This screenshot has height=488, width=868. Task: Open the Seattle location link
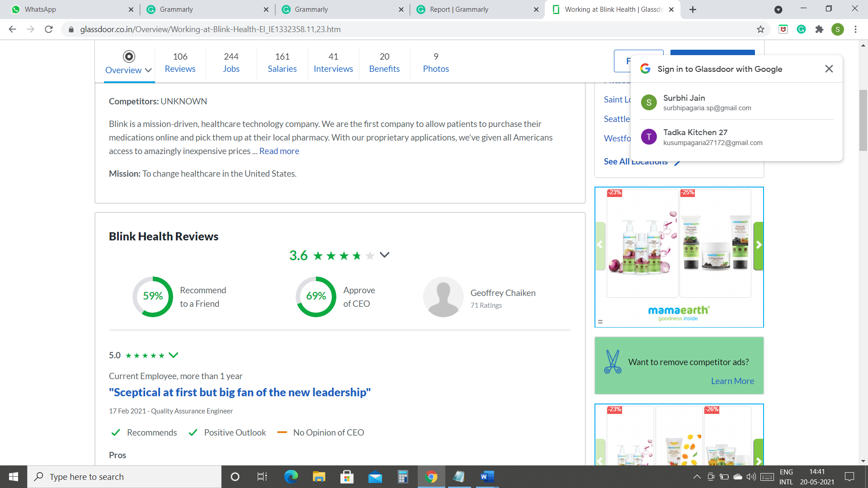pos(617,119)
